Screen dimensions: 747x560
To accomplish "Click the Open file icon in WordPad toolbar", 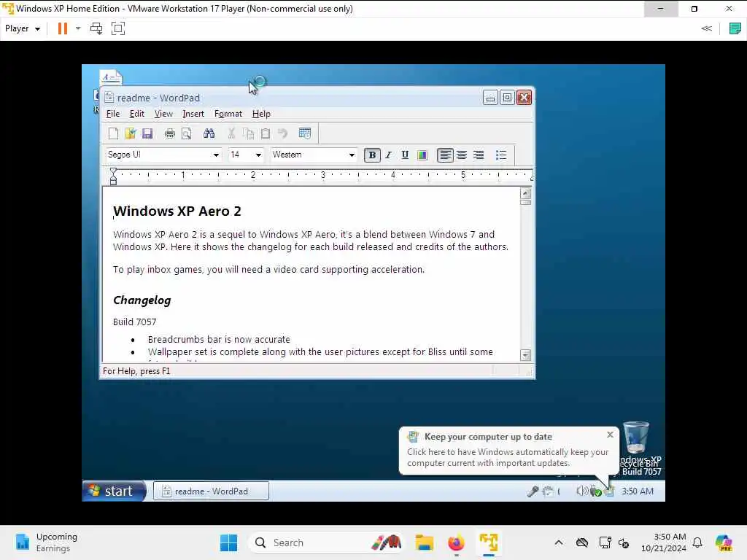I will click(x=131, y=134).
